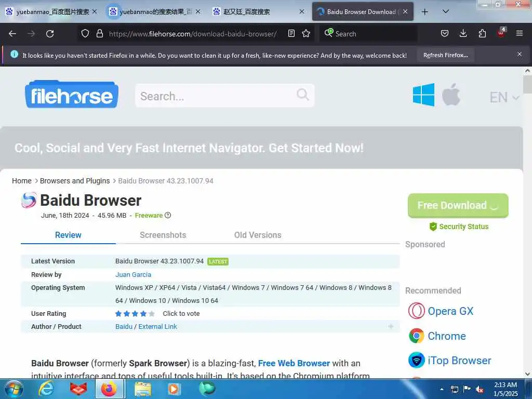Open Baidu author link
This screenshot has height=399, width=532.
tap(124, 326)
